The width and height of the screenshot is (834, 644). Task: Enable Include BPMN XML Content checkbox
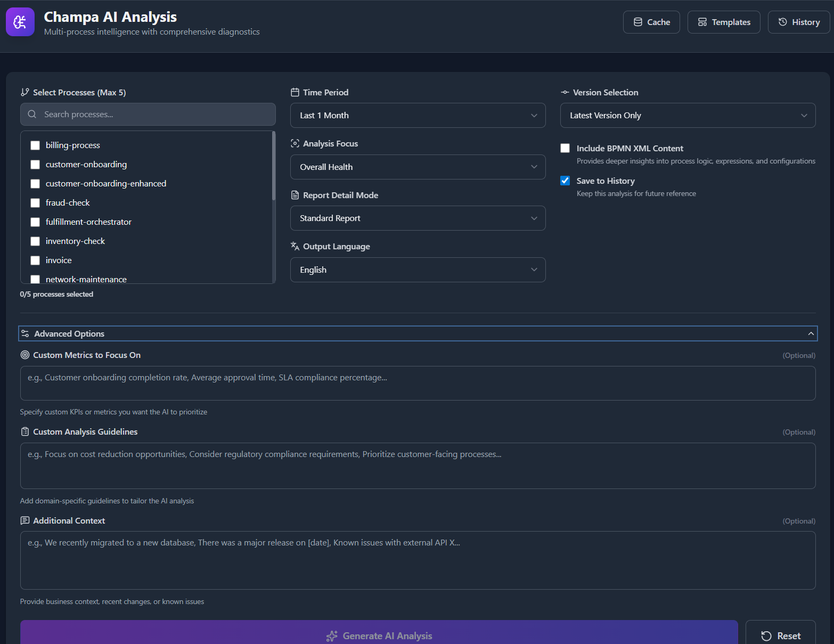tap(565, 148)
